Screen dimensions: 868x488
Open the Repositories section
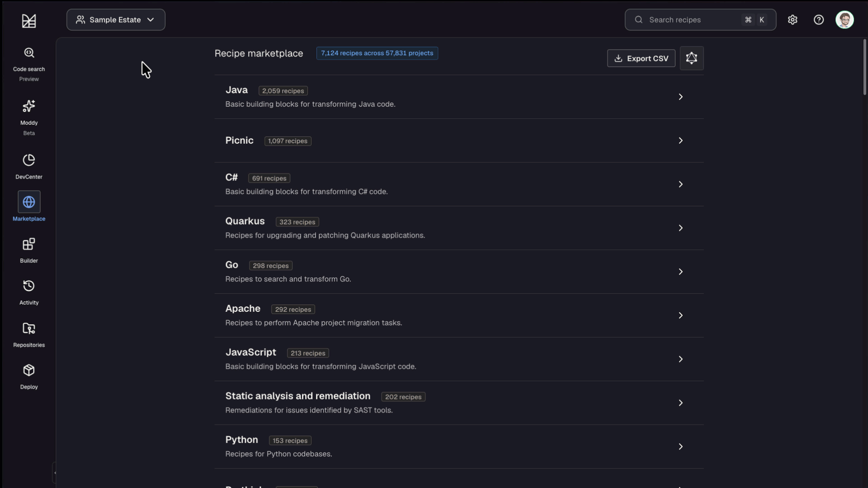coord(29,334)
